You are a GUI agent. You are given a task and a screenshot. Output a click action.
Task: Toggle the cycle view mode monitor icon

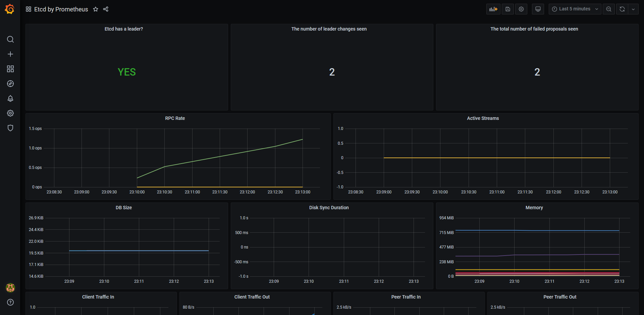[x=538, y=9]
